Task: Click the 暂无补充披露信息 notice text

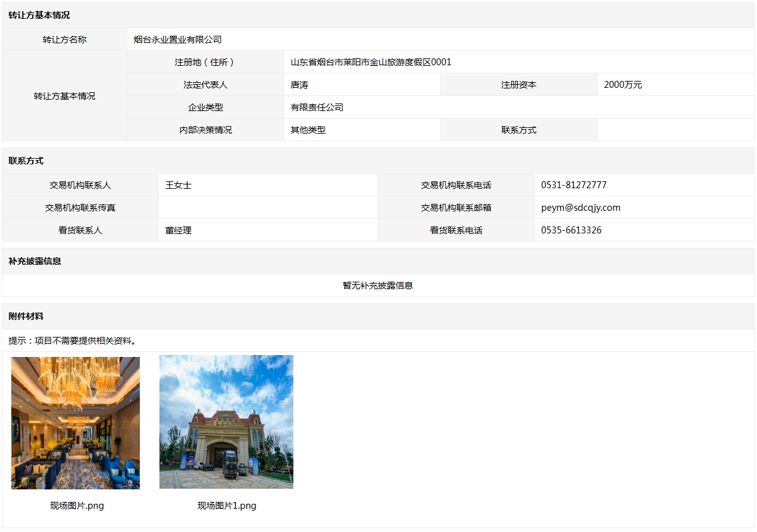Action: [378, 285]
